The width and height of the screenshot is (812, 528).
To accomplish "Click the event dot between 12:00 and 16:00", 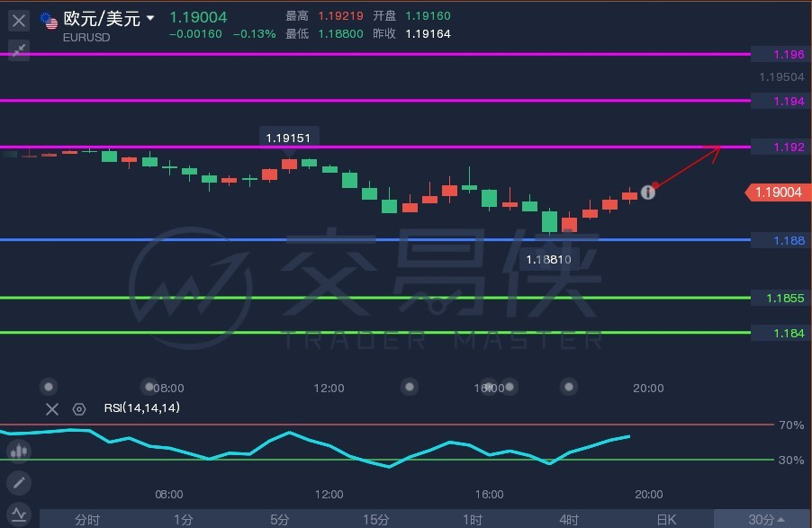I will [410, 387].
